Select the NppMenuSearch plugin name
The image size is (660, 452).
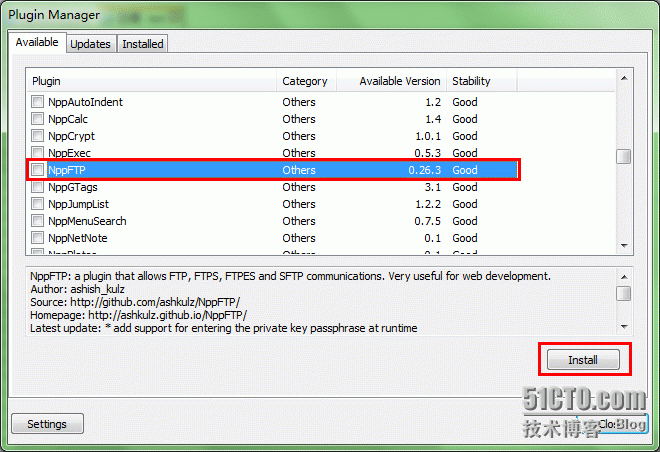click(87, 221)
